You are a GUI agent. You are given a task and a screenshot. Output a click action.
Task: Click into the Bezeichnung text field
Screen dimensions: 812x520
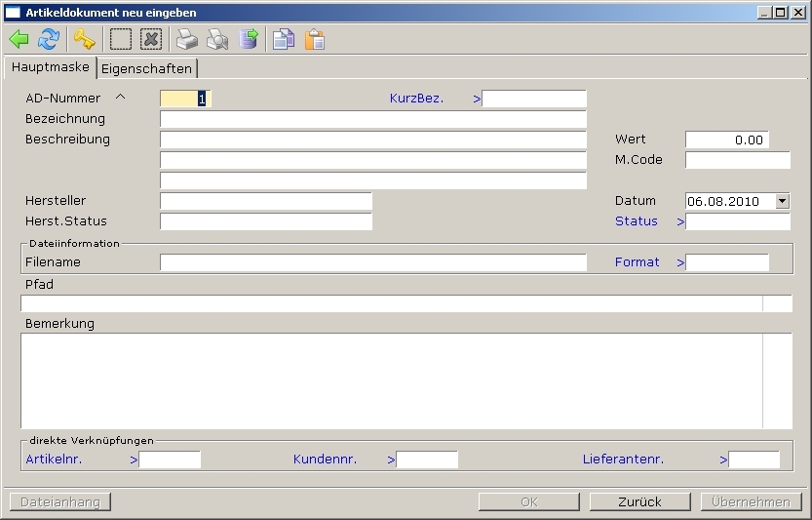pyautogui.click(x=372, y=119)
